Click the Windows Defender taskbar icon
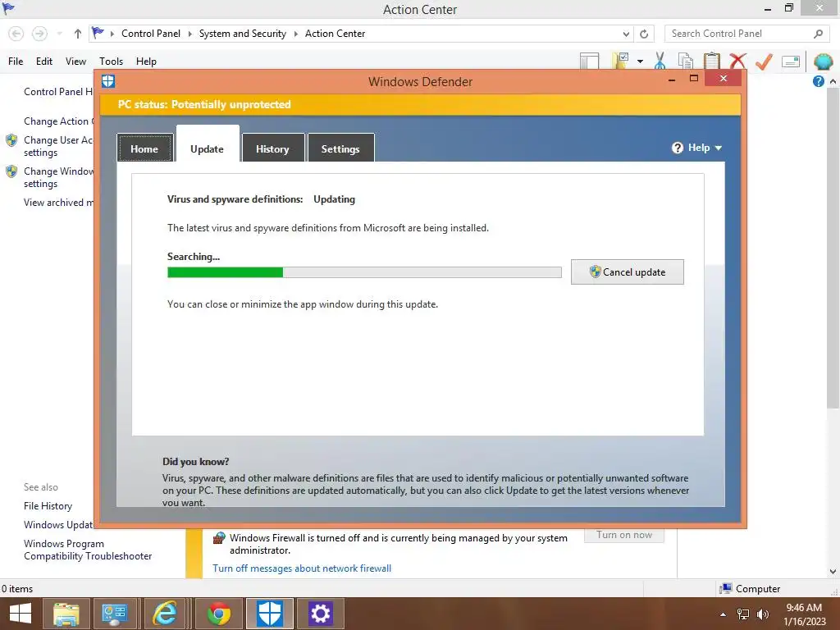 [x=269, y=614]
